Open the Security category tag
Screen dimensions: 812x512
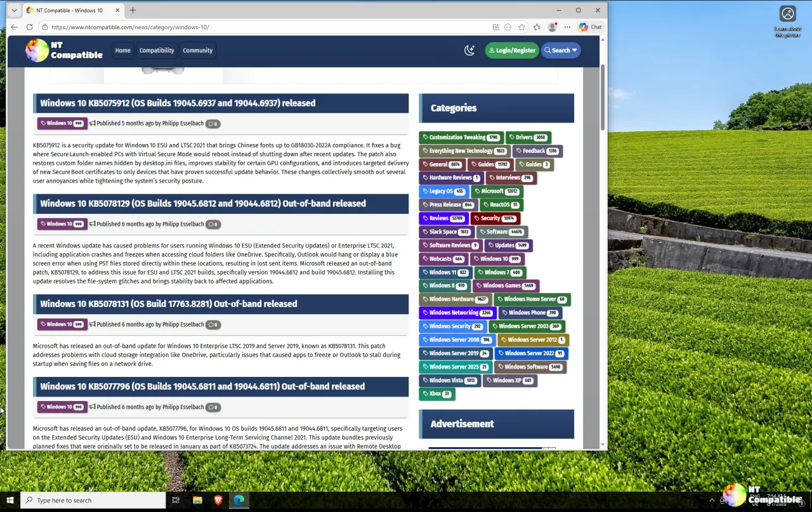click(x=495, y=218)
